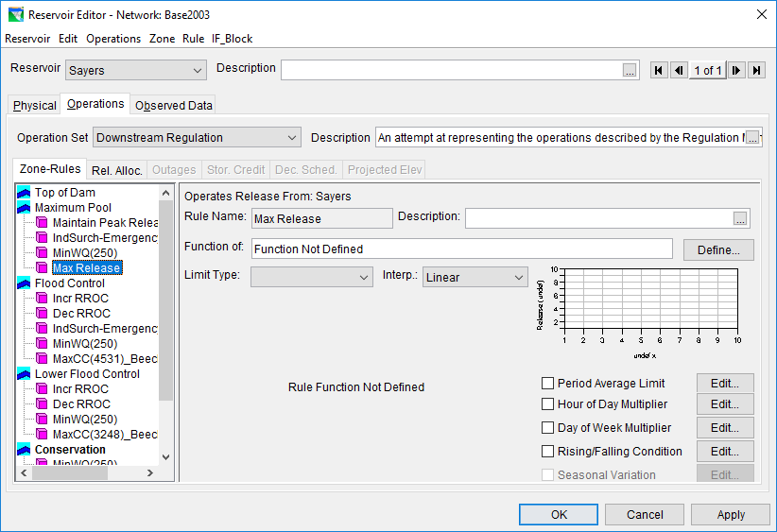Jump to the last reservoir record
Image resolution: width=777 pixels, height=532 pixels.
point(755,71)
